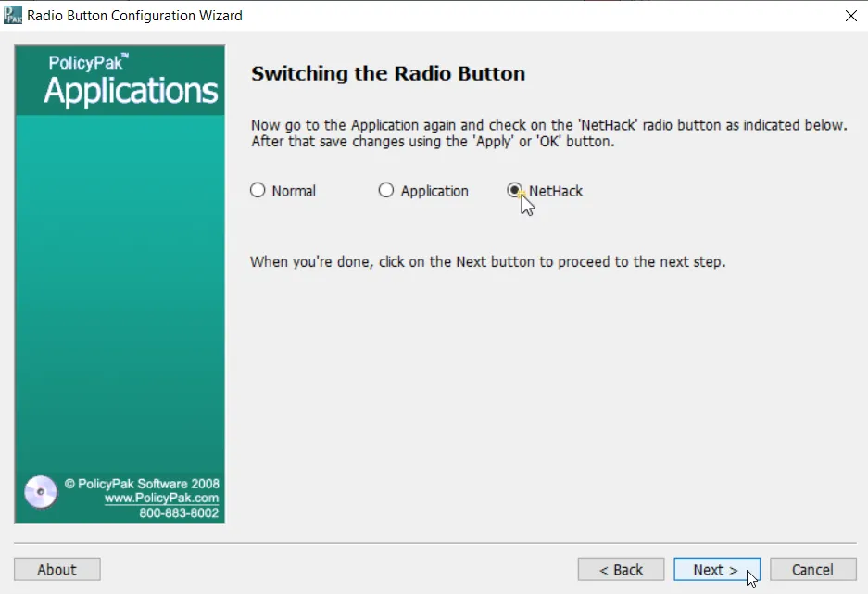868x594 pixels.
Task: Cancel the wizard
Action: point(812,569)
